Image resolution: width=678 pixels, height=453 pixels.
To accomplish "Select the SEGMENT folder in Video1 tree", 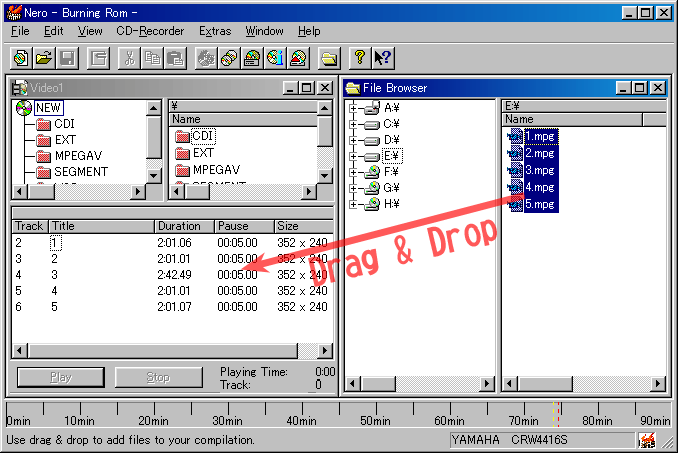I will tap(81, 172).
